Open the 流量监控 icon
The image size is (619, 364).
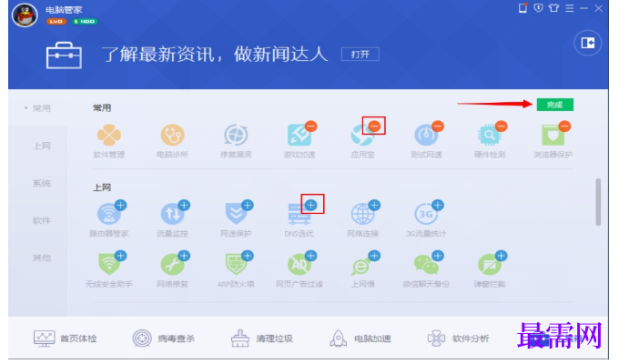(x=173, y=214)
